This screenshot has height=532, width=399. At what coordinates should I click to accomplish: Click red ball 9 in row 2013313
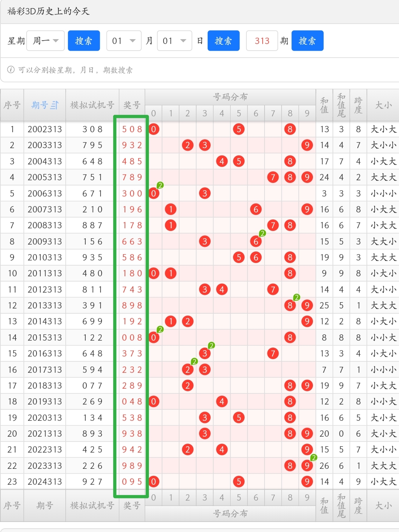point(307,306)
